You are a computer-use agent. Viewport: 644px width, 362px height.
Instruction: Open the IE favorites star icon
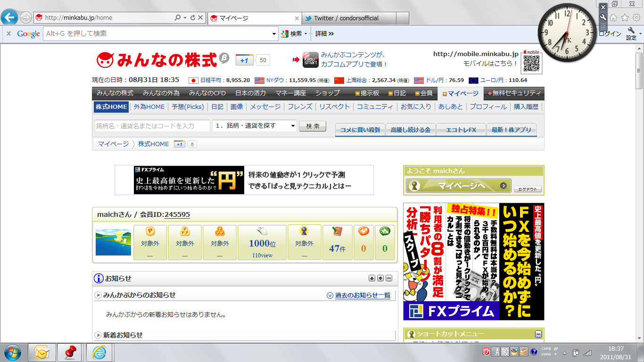(625, 18)
